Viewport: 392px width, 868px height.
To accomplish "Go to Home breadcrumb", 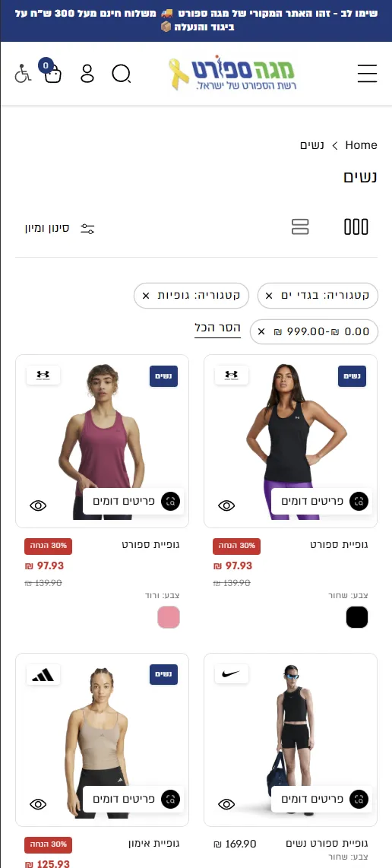I will [x=361, y=145].
